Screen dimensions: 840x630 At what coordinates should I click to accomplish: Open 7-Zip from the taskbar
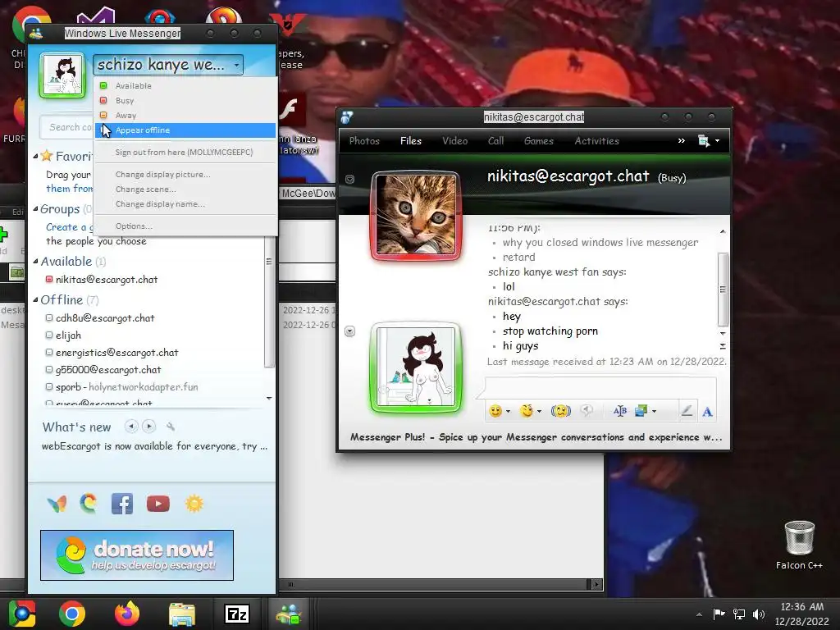tap(237, 614)
